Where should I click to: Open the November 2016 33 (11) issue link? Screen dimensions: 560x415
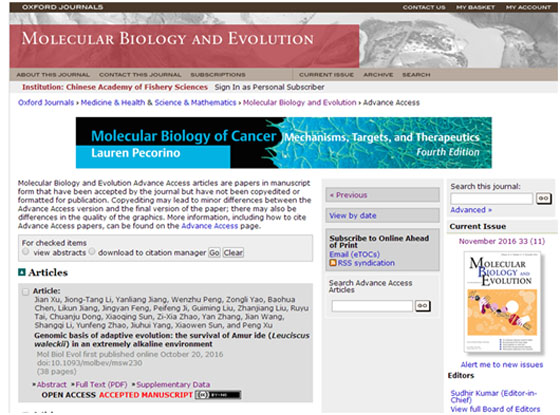coord(502,241)
